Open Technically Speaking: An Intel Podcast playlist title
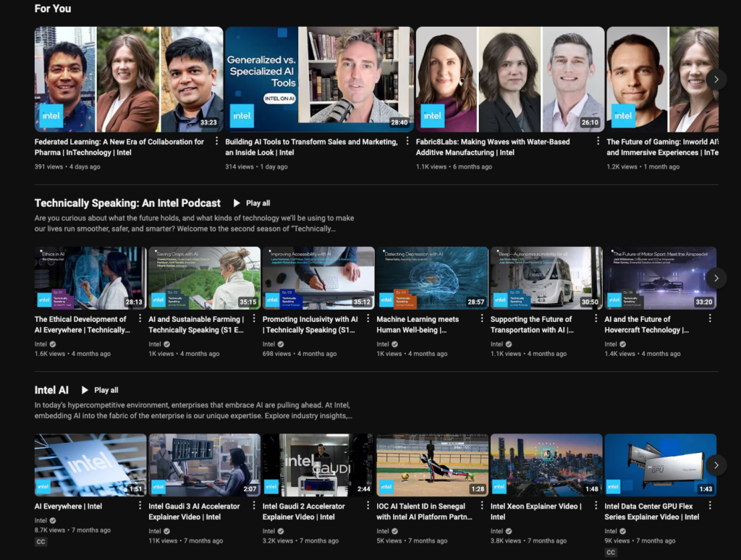The image size is (741, 560). (127, 203)
